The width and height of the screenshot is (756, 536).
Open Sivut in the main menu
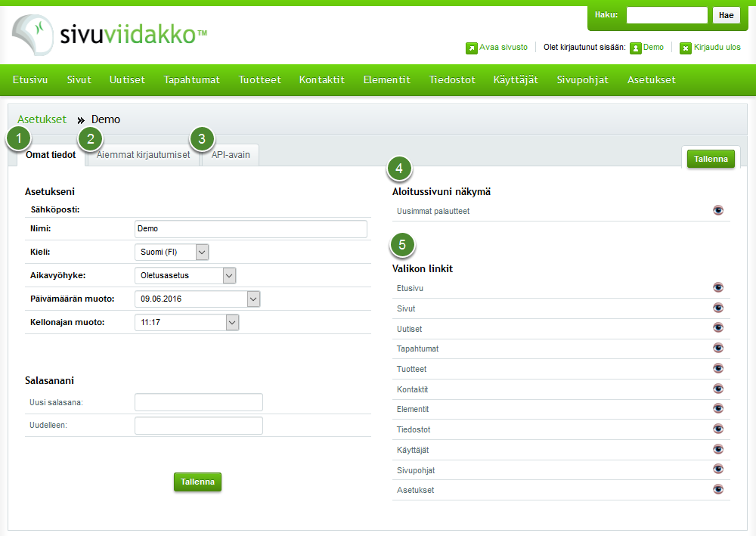[x=79, y=80]
